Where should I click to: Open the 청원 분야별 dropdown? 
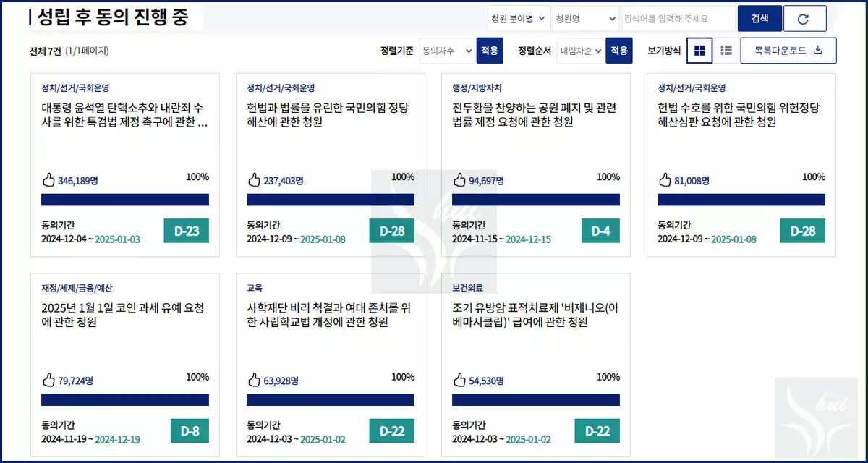coord(517,18)
